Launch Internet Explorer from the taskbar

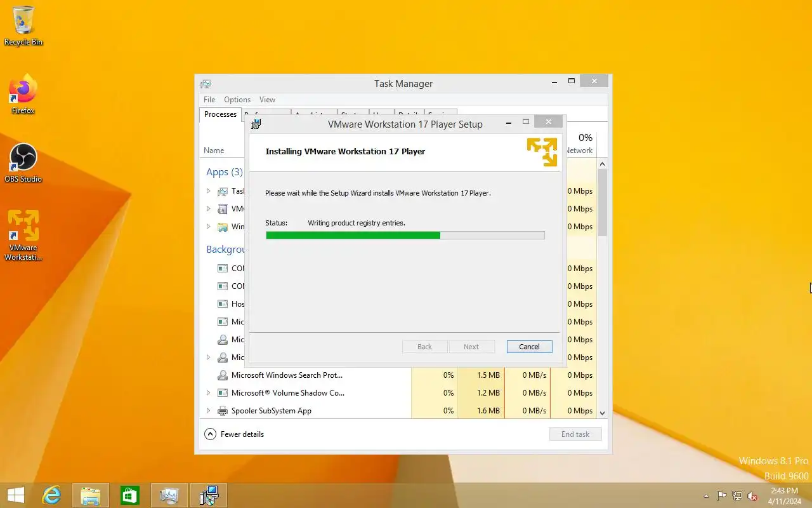tap(51, 495)
